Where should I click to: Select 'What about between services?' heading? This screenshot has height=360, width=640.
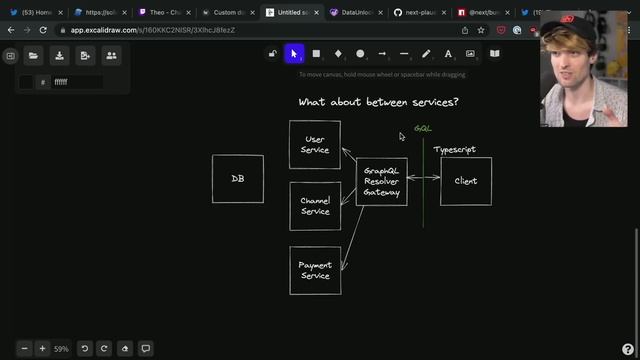[378, 102]
